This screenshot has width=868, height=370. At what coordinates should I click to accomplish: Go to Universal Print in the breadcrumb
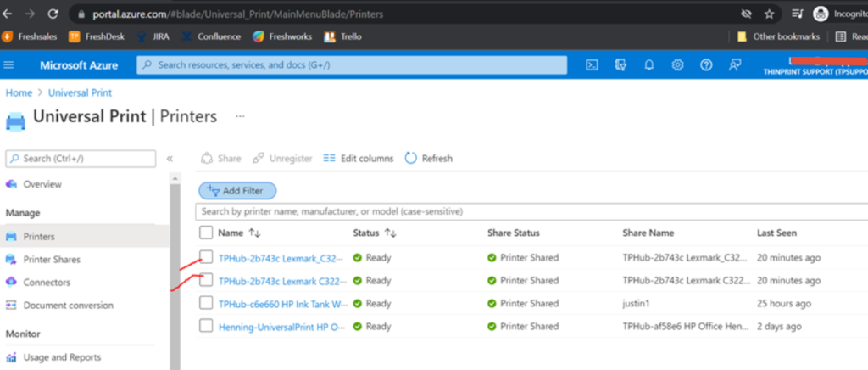[80, 92]
